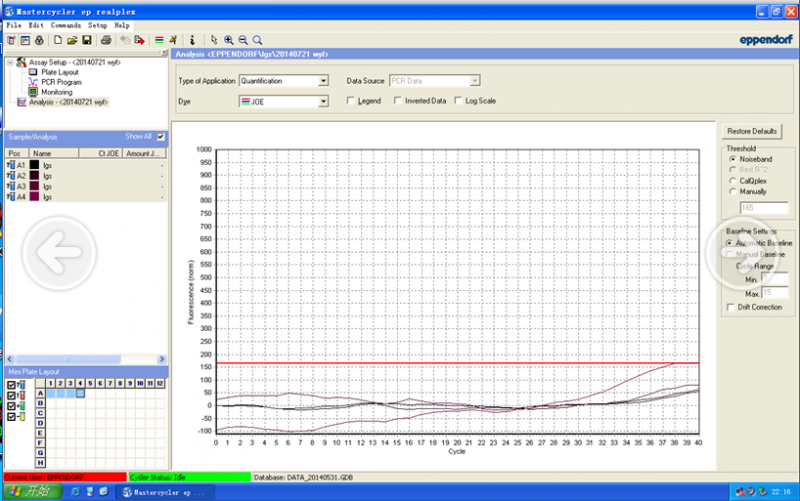Open PCR Program in the tree
Viewport: 800px width, 501px height.
tap(61, 82)
